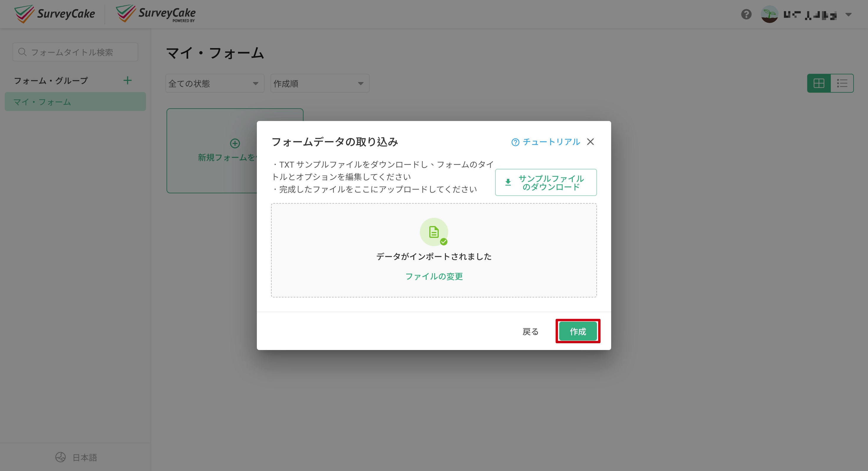This screenshot has width=868, height=471.
Task: Select マイ・フォーム in sidebar
Action: pyautogui.click(x=75, y=102)
